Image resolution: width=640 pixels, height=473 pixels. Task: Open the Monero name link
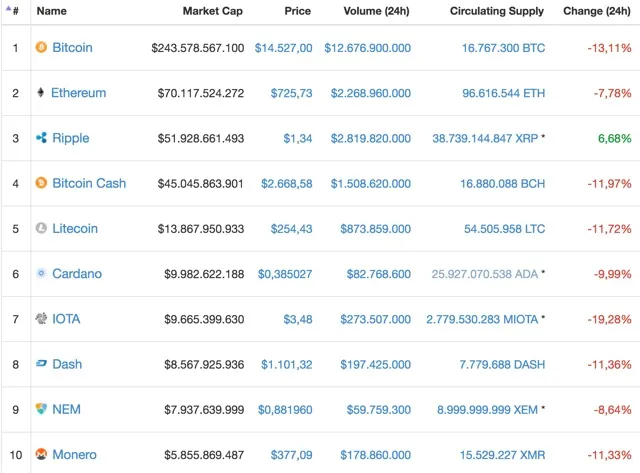(74, 455)
